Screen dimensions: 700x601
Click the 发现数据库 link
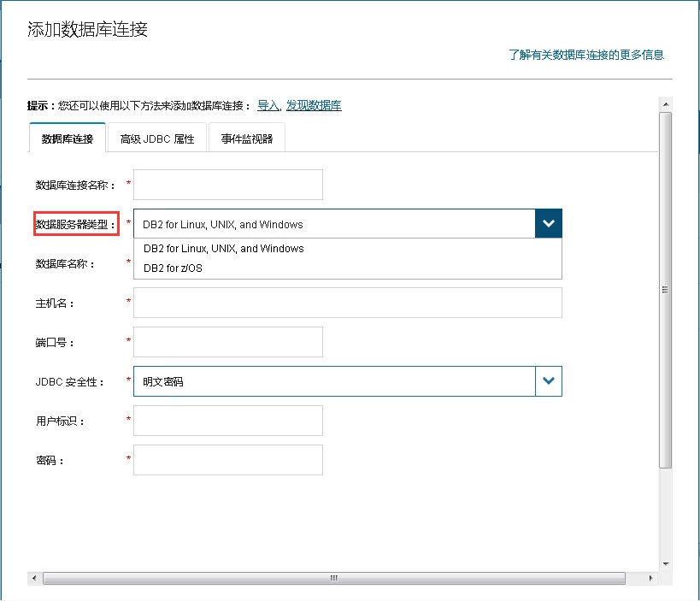(315, 104)
